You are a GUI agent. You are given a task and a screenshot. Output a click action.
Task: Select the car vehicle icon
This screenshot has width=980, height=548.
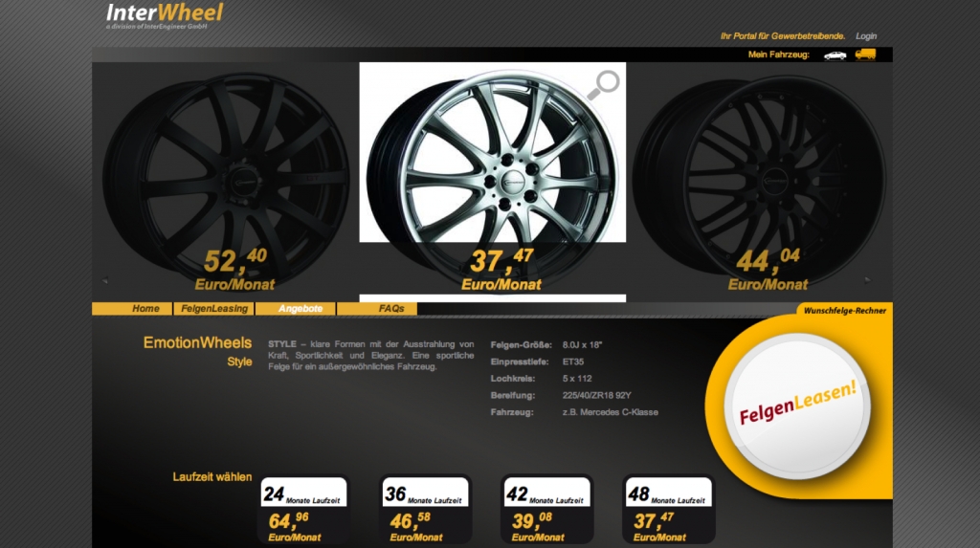[x=835, y=55]
